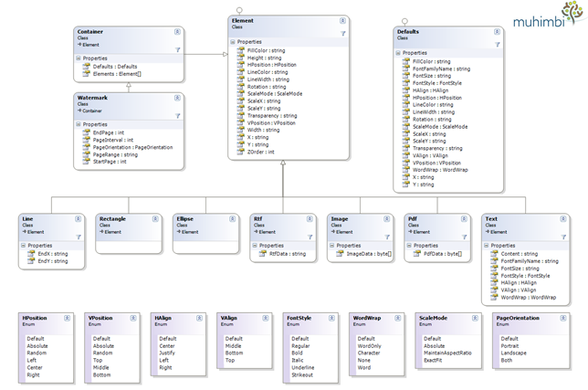Viewport: 588px width, 390px height.
Task: Click property icon beside Elements : Element[]
Action: [86, 74]
